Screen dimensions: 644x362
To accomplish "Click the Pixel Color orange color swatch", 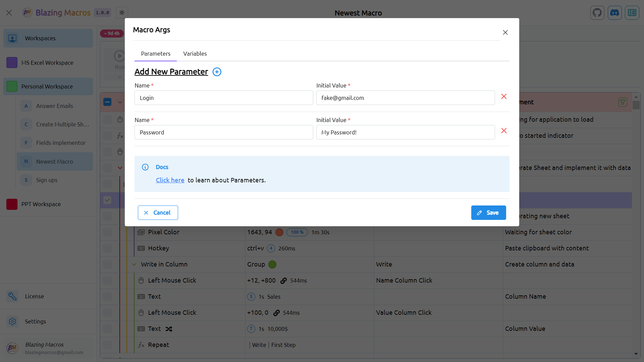I will (x=279, y=232).
